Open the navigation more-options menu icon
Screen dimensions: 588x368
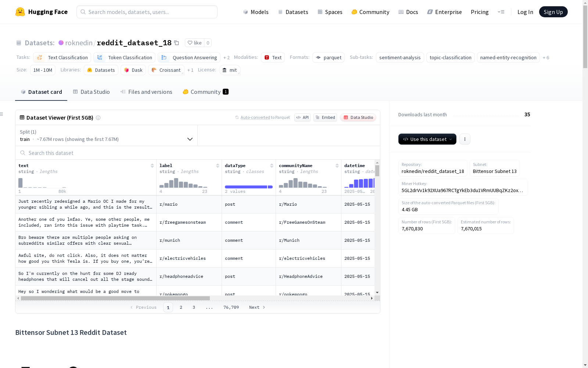coord(501,12)
